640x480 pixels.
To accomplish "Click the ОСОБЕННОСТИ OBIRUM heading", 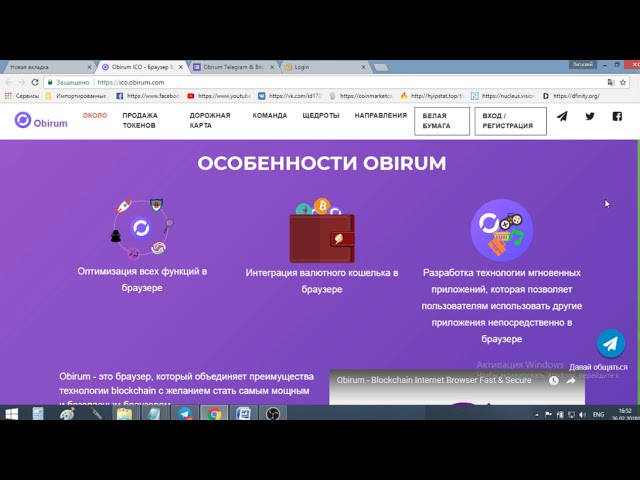I will pos(322,163).
